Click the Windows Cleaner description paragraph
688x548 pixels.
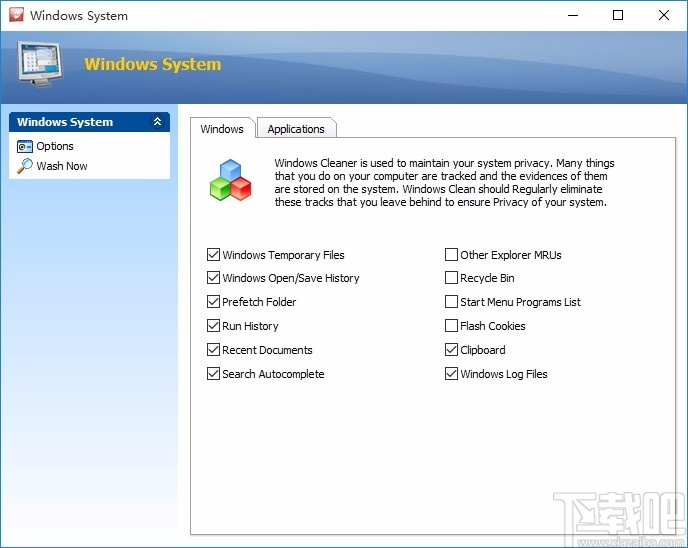444,183
